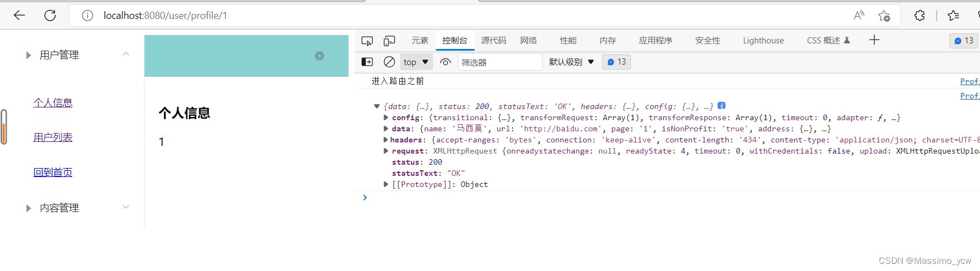Viewport: 980px width, 271px height.
Task: Expand the 用户管理 tree arrow
Action: 28,55
